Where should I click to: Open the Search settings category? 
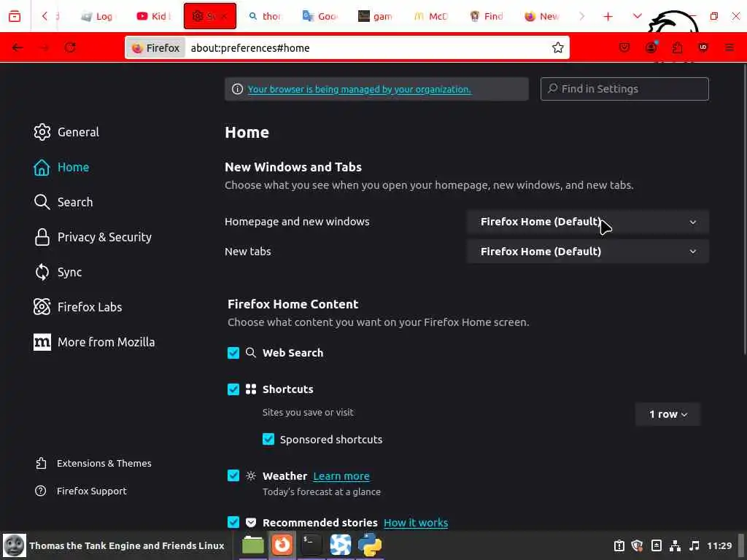(x=63, y=202)
